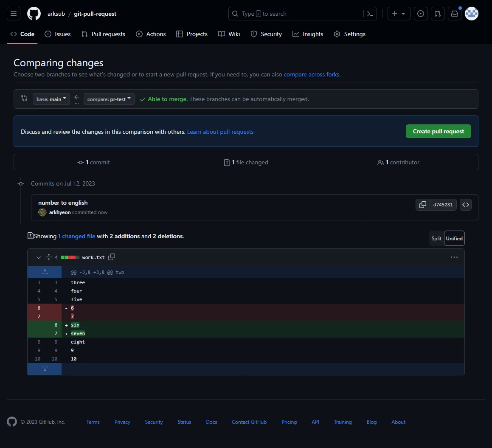Screen dimensions: 492x448
Task: Switch diff view to Unified
Action: click(454, 238)
